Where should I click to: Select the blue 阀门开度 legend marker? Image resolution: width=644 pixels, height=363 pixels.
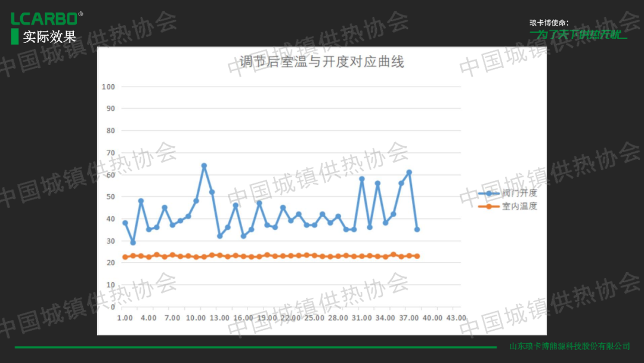(x=489, y=193)
